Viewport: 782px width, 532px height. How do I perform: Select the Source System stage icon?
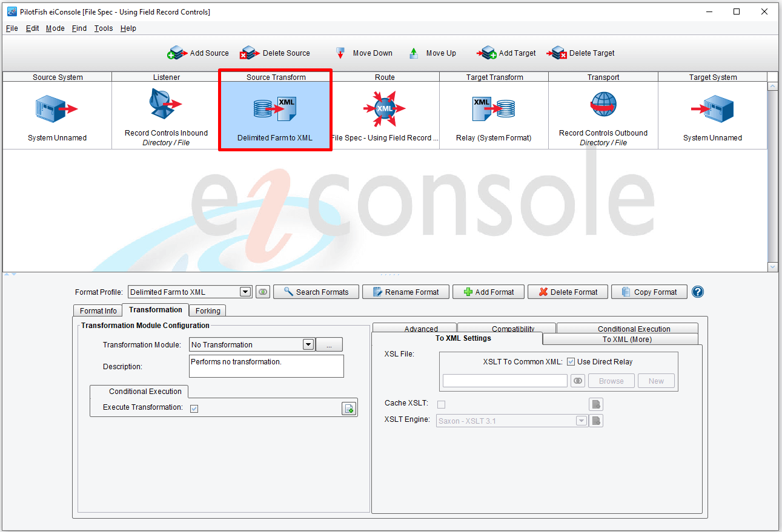[x=56, y=109]
